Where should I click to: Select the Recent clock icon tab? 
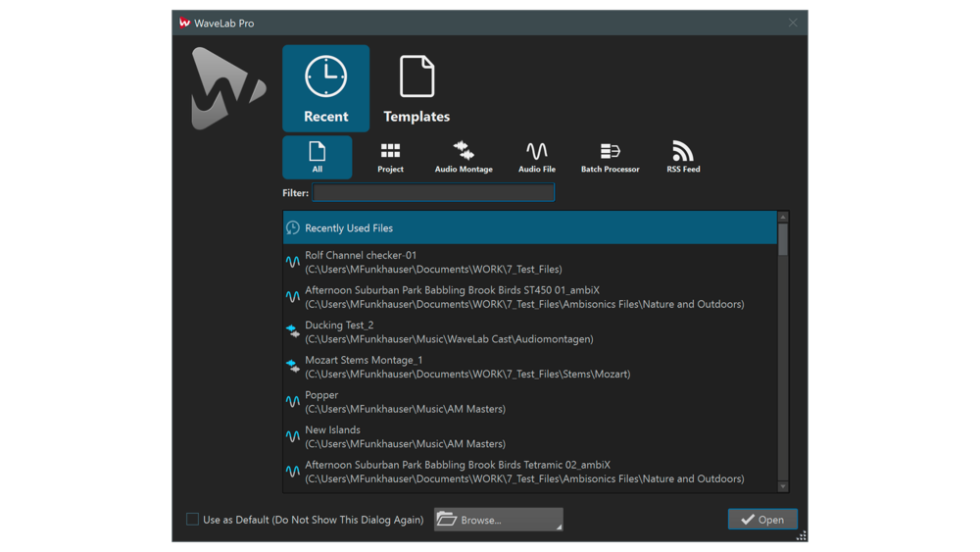(x=325, y=88)
